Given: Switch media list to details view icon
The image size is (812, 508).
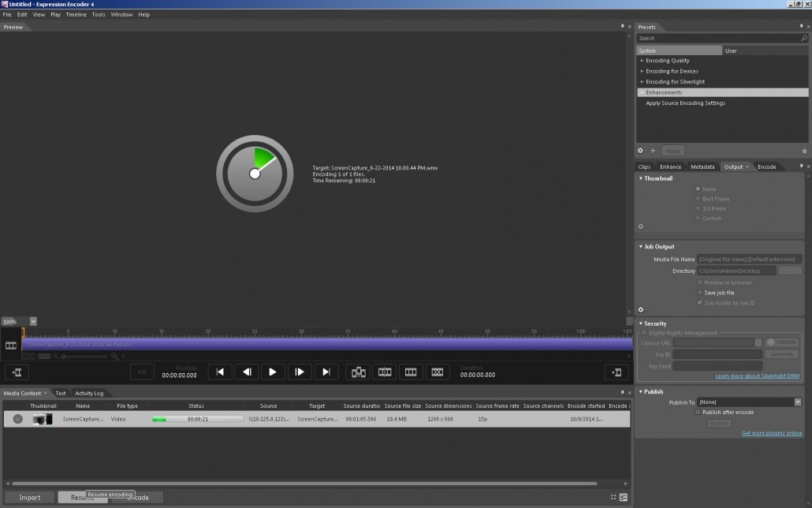Looking at the screenshot, I should 624,497.
